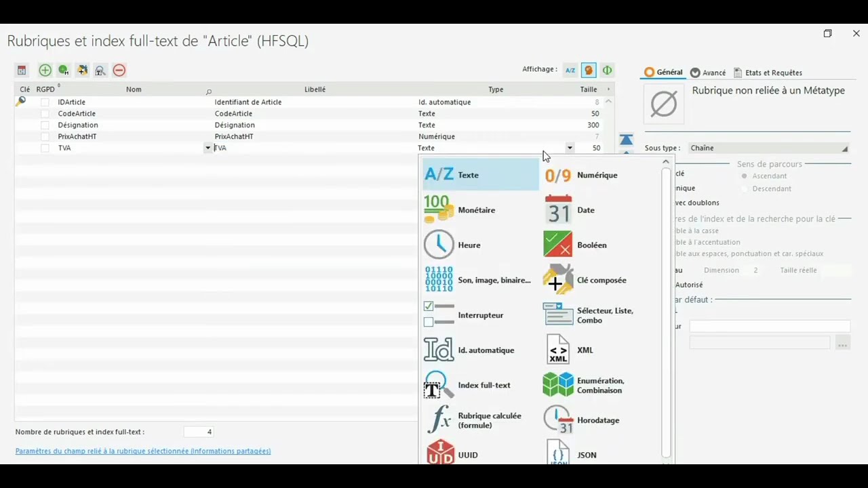Switch to the Avancé tab
Image resolution: width=868 pixels, height=488 pixels.
pyautogui.click(x=708, y=73)
